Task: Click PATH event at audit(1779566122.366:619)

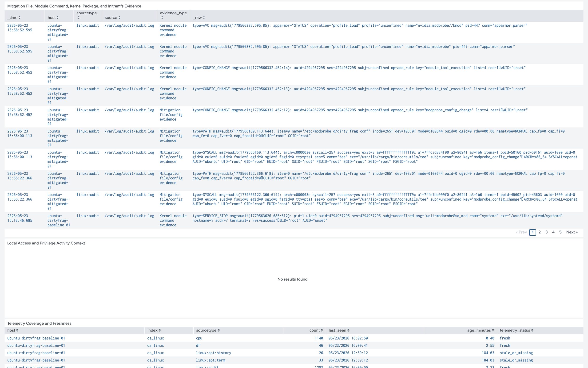Action: tap(378, 176)
